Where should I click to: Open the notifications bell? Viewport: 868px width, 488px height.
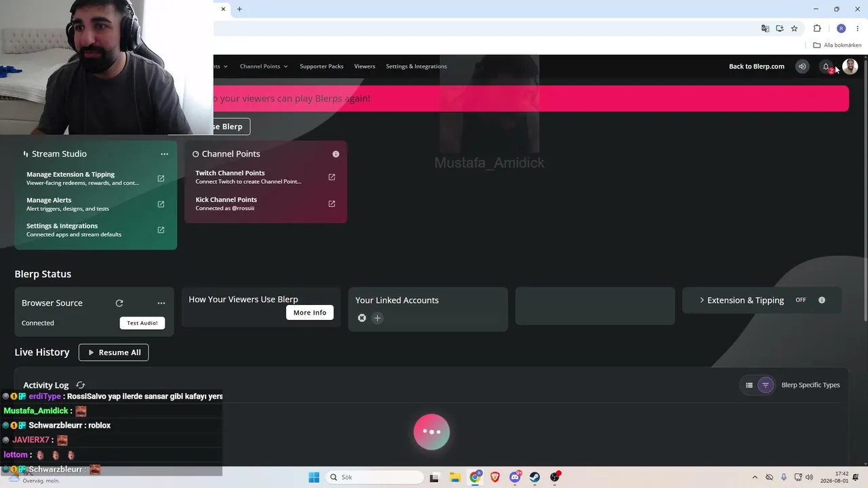coord(826,66)
